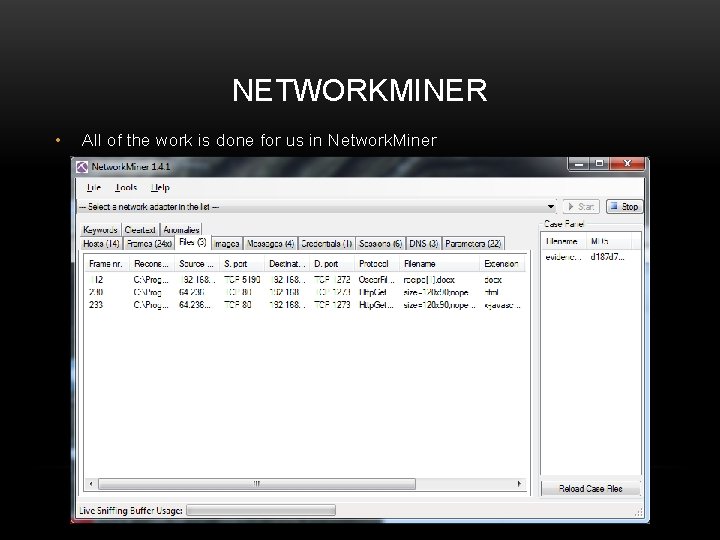Switch to the Keywords tab

click(100, 230)
